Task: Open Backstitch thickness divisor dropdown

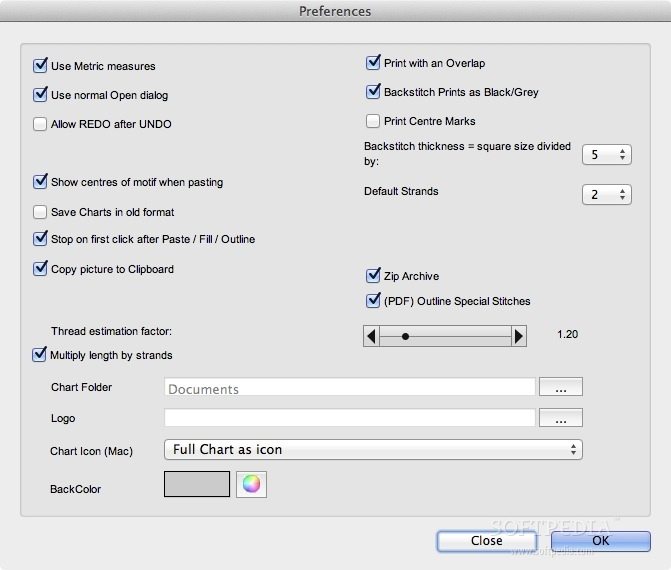Action: click(606, 154)
